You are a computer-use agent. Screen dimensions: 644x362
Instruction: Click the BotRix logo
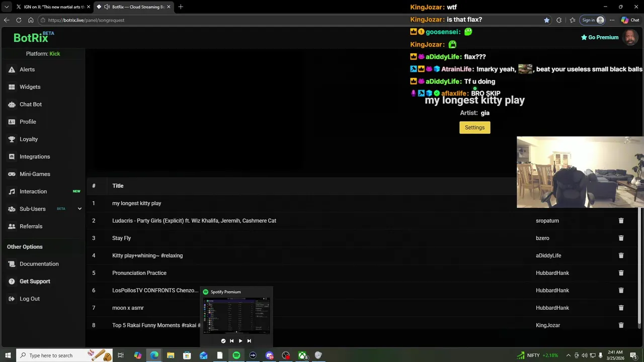(31, 38)
